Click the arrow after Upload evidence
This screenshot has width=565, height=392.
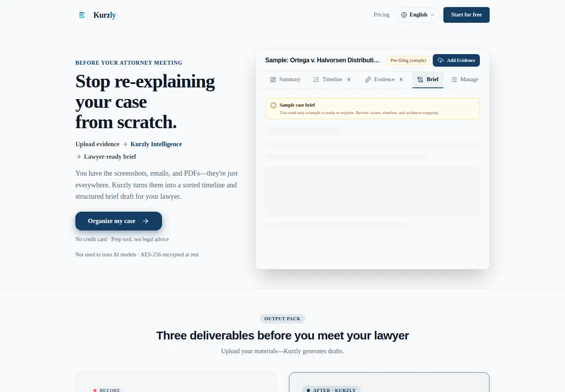tap(125, 144)
